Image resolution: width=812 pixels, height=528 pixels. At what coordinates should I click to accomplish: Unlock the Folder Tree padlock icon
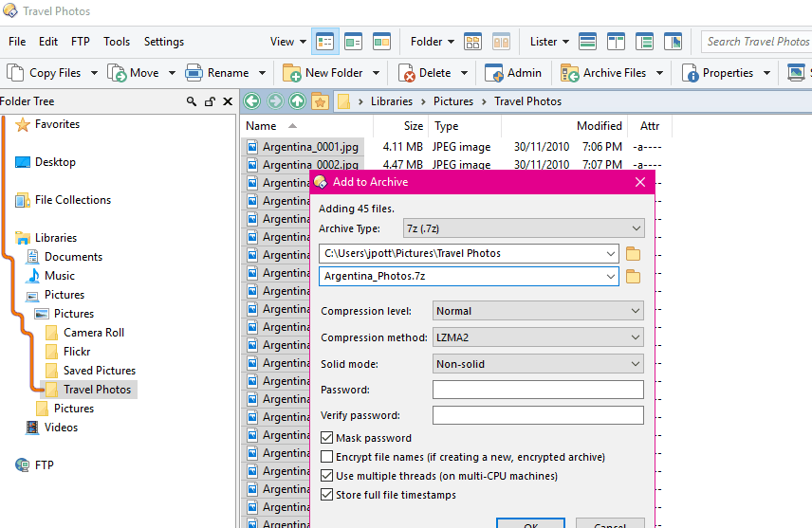pos(210,101)
